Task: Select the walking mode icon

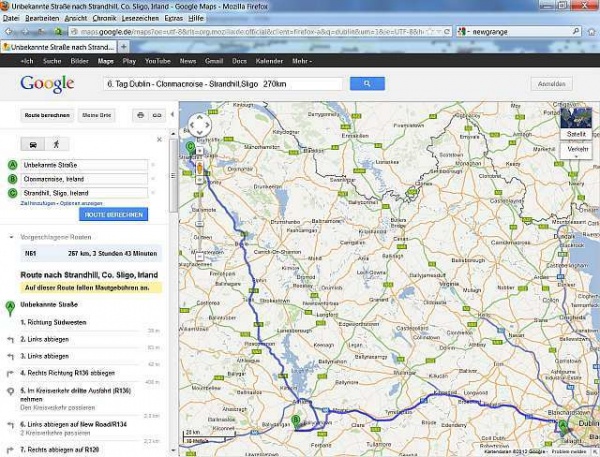Action: point(57,144)
